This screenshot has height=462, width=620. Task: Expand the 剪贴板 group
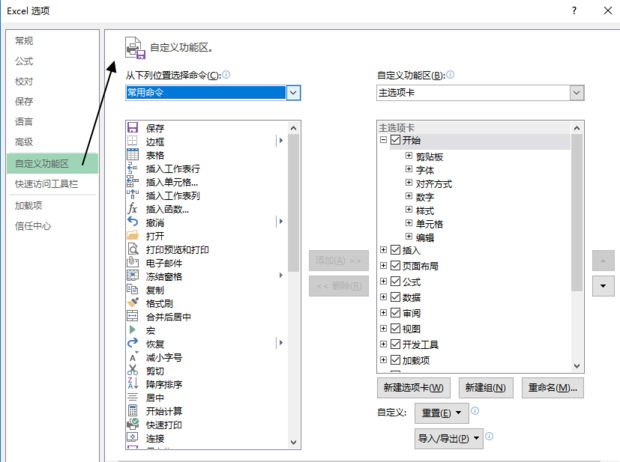(409, 156)
